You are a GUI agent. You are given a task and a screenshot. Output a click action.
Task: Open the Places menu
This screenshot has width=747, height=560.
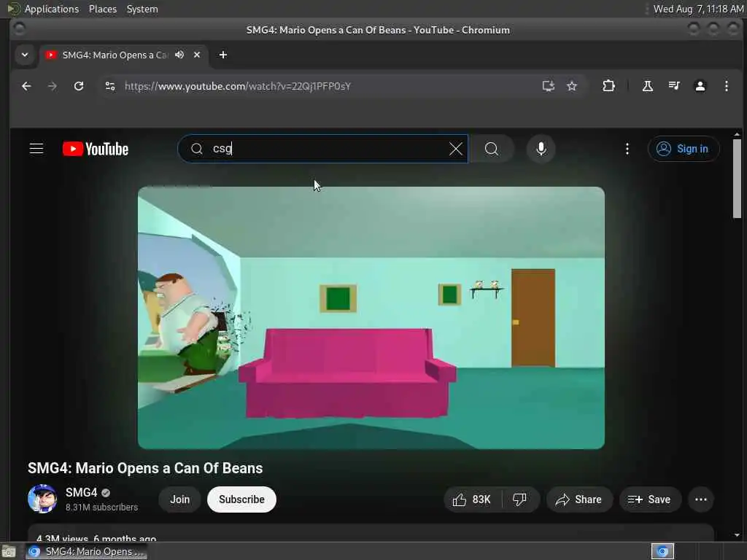pos(102,9)
